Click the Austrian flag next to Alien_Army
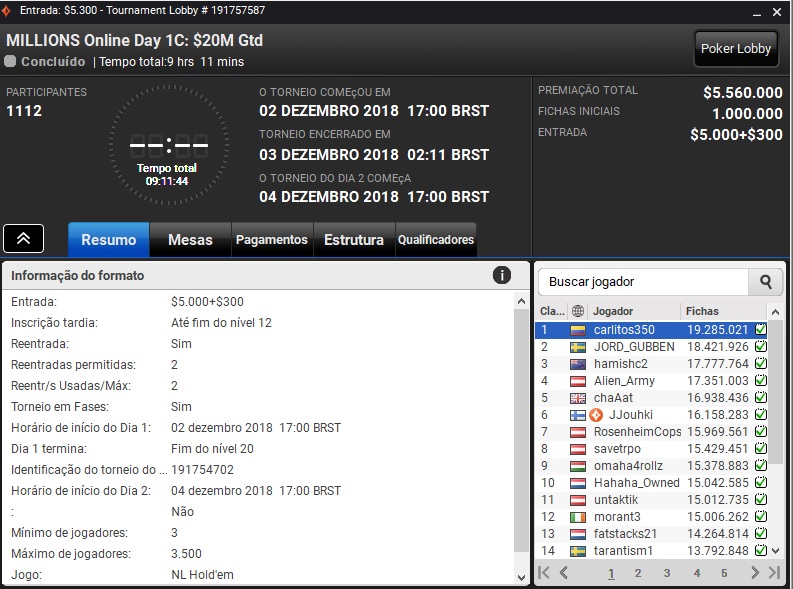 click(x=578, y=381)
